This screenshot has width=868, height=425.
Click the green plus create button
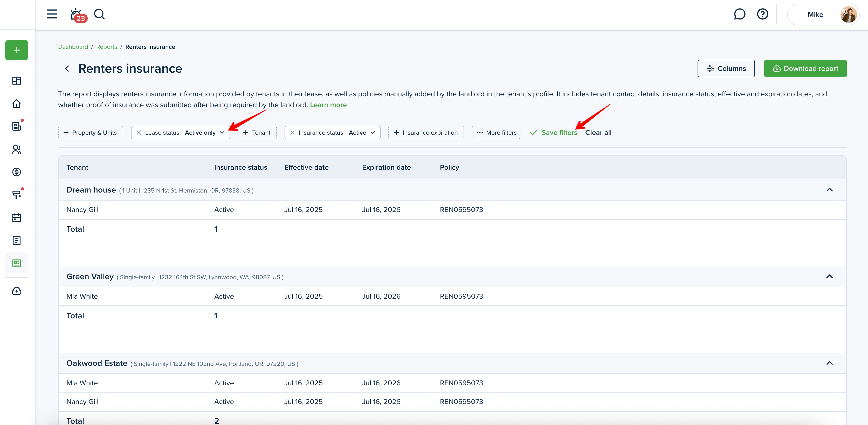[17, 50]
